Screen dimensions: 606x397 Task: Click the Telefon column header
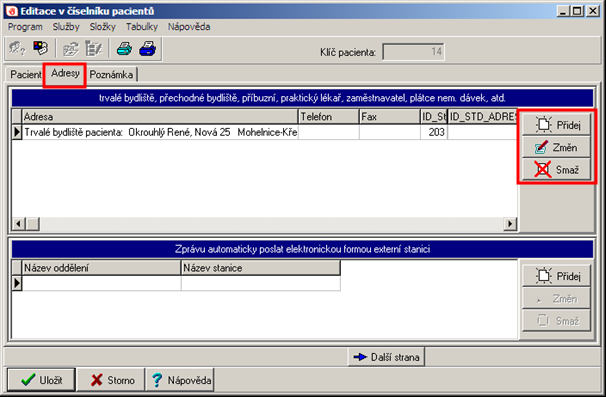[329, 116]
